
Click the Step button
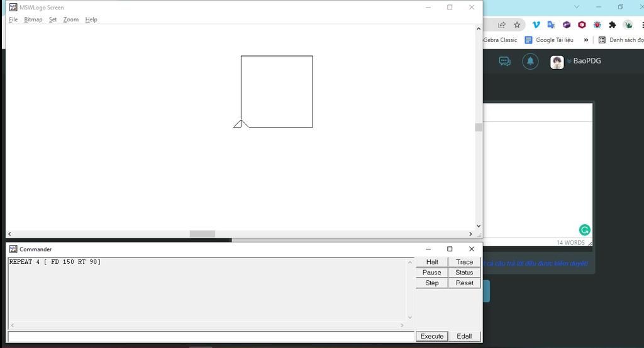431,283
